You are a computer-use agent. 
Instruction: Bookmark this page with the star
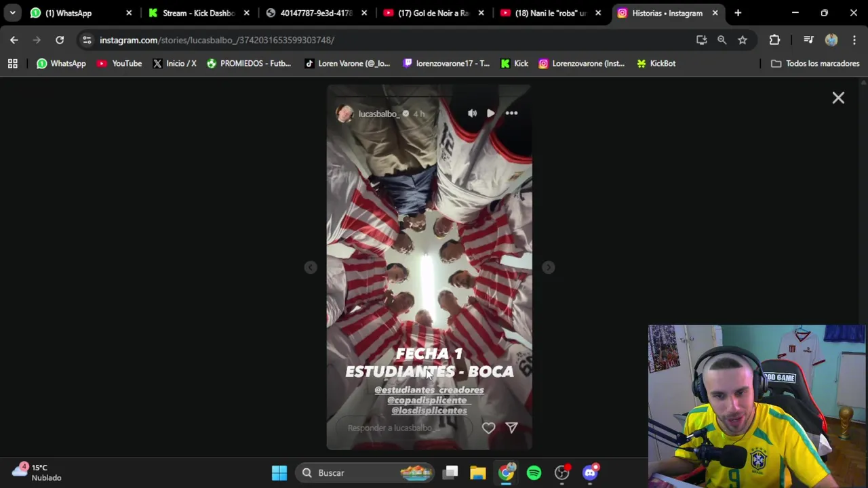pos(743,40)
